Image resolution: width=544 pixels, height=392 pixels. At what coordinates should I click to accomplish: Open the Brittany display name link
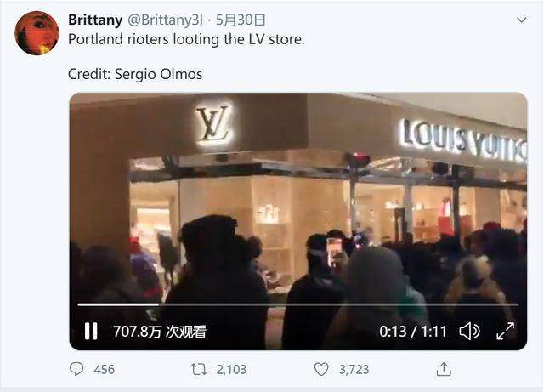(x=95, y=20)
